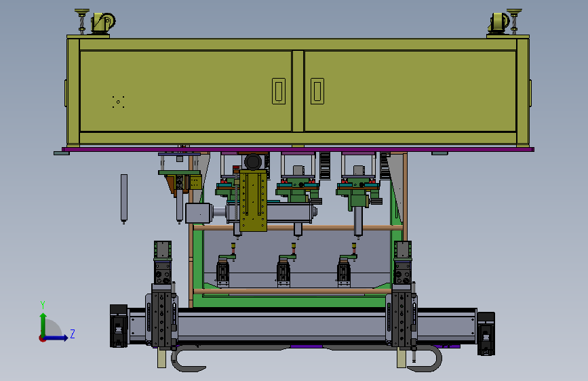Image resolution: width=588 pixels, height=381 pixels.
Task: Select the caster wheel at top left
Action: pos(103,23)
